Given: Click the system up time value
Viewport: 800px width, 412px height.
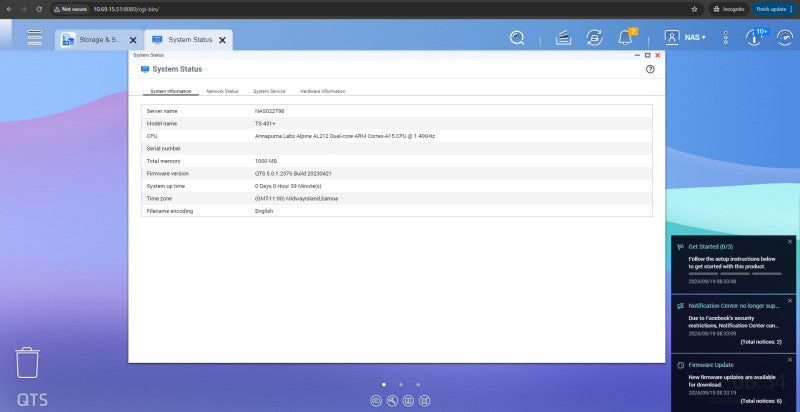Looking at the screenshot, I should point(288,186).
